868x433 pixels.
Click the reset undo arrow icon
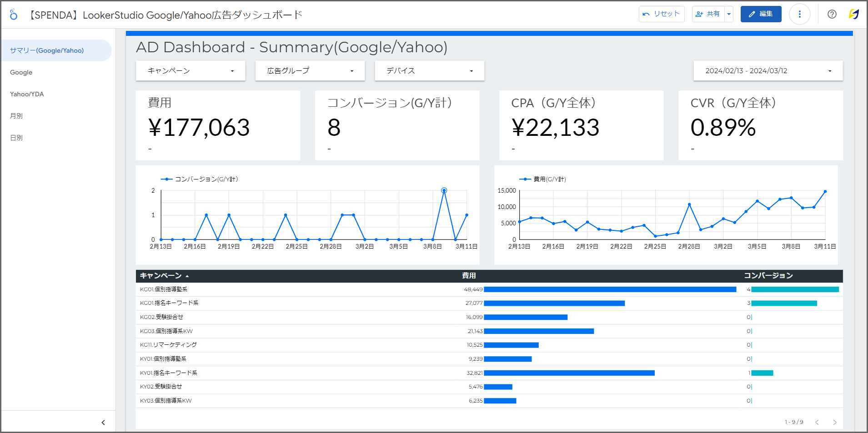647,14
